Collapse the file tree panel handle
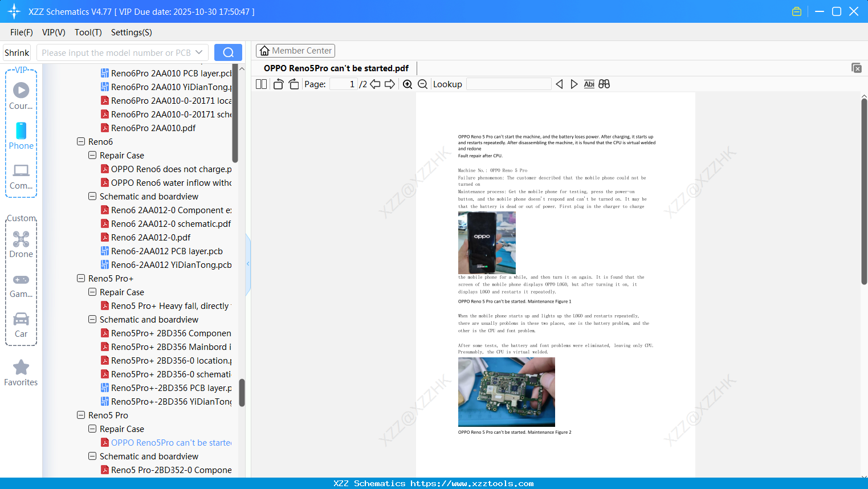Screen dimensions: 868x489 coord(248,264)
